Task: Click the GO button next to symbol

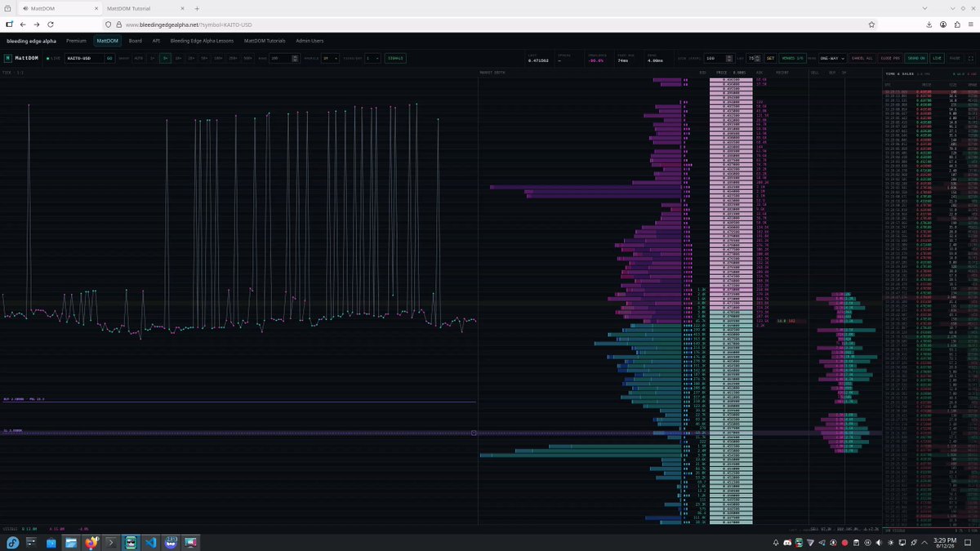Action: pyautogui.click(x=109, y=58)
